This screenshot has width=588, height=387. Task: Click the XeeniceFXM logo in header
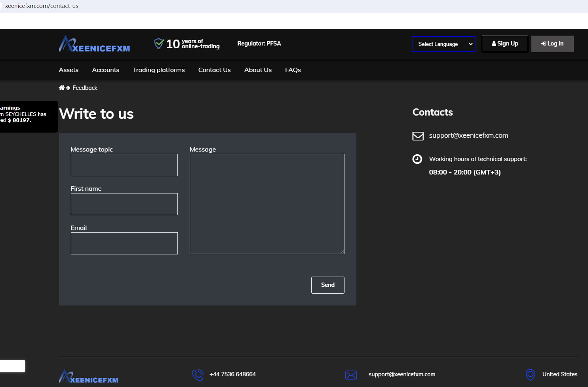pos(94,44)
